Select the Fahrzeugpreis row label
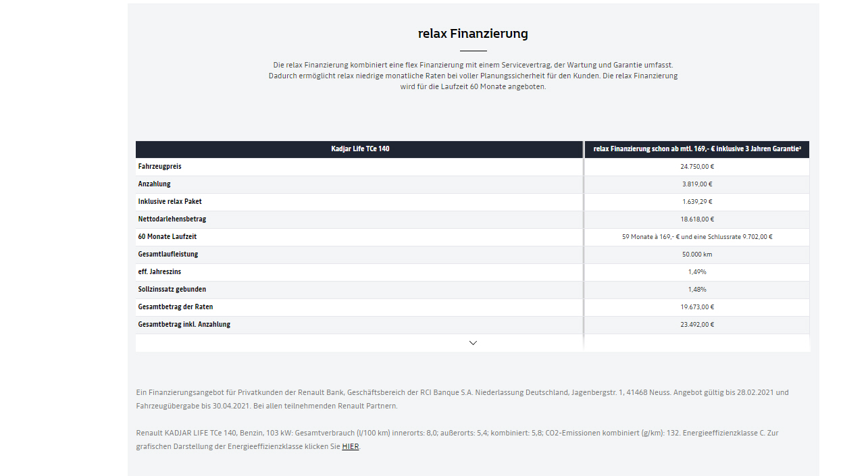 (x=160, y=167)
